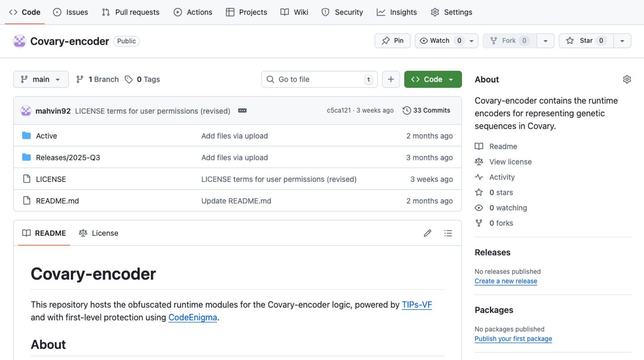Open repository Settings tab

coord(451,12)
